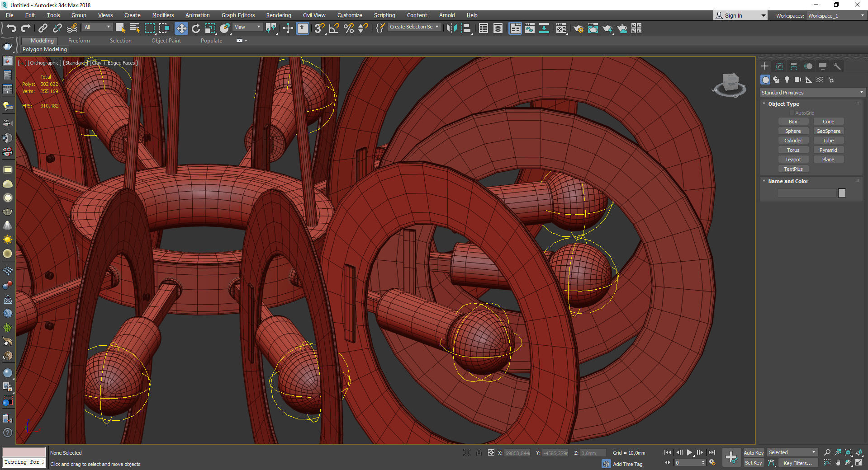Toggle the Auto Key animation mode
Viewport: 868px width, 470px height.
[753, 452]
